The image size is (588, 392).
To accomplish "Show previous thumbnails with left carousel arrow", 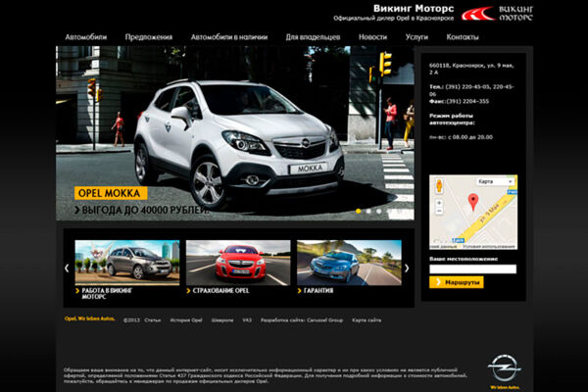I will [x=67, y=268].
